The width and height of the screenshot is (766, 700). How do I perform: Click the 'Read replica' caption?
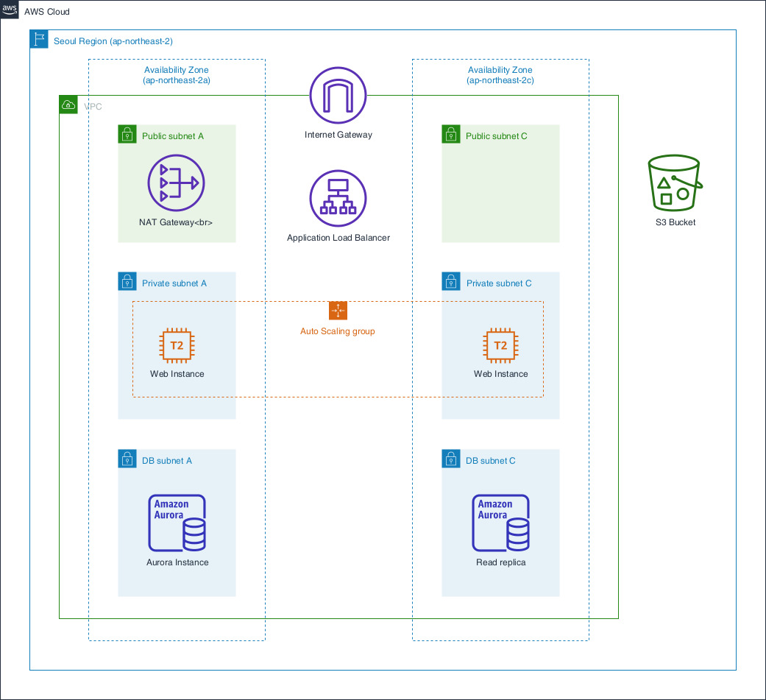(501, 562)
